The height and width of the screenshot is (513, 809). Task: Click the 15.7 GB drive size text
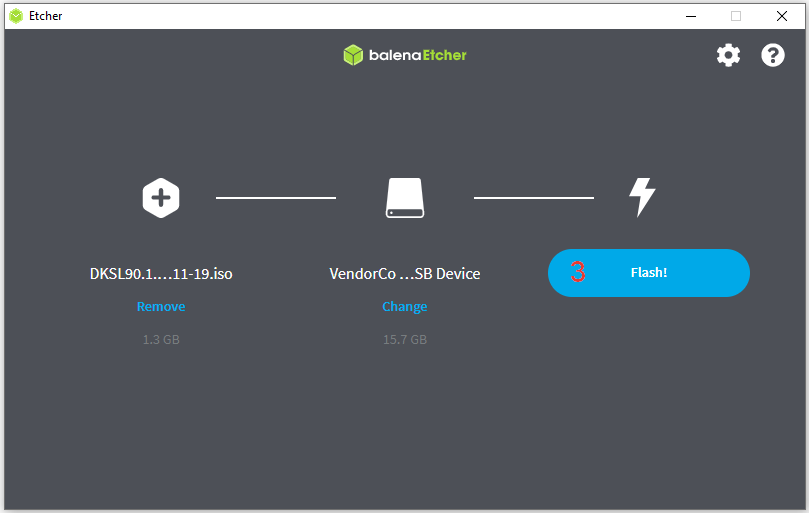(405, 340)
